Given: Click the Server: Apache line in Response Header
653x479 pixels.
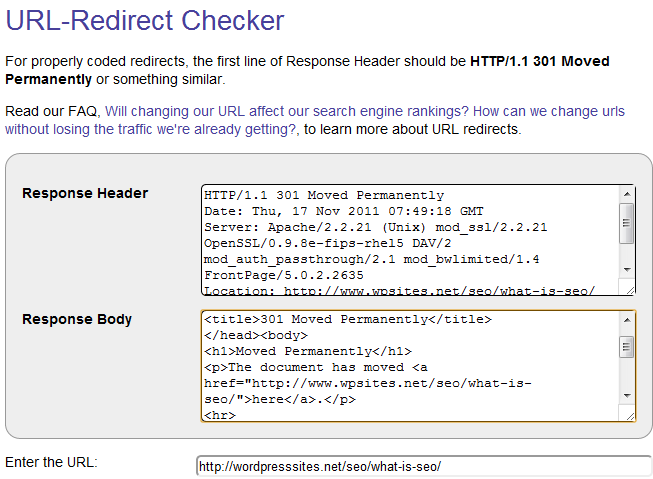Looking at the screenshot, I should click(x=375, y=227).
